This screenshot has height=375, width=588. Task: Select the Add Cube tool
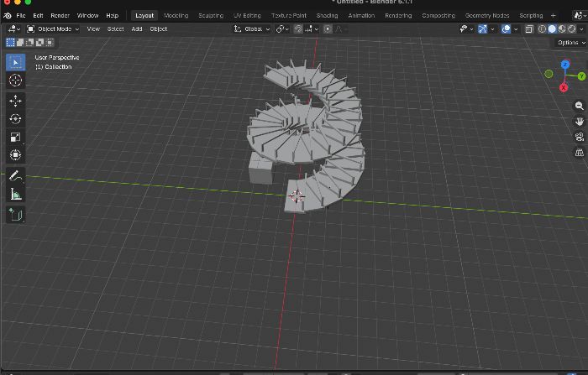[15, 215]
